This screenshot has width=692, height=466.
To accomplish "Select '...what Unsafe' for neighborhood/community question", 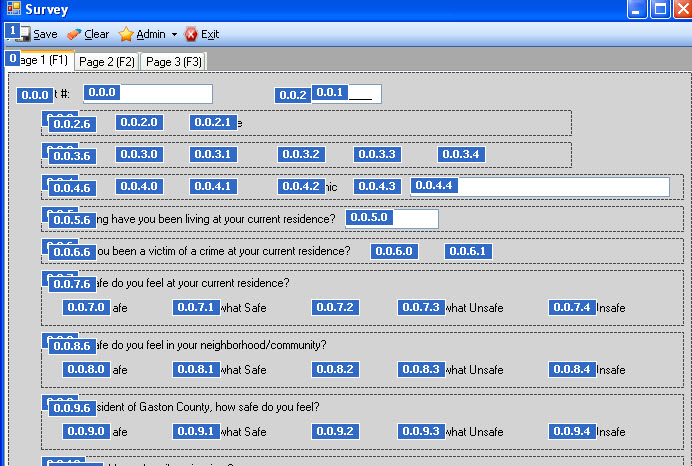I will click(451, 369).
